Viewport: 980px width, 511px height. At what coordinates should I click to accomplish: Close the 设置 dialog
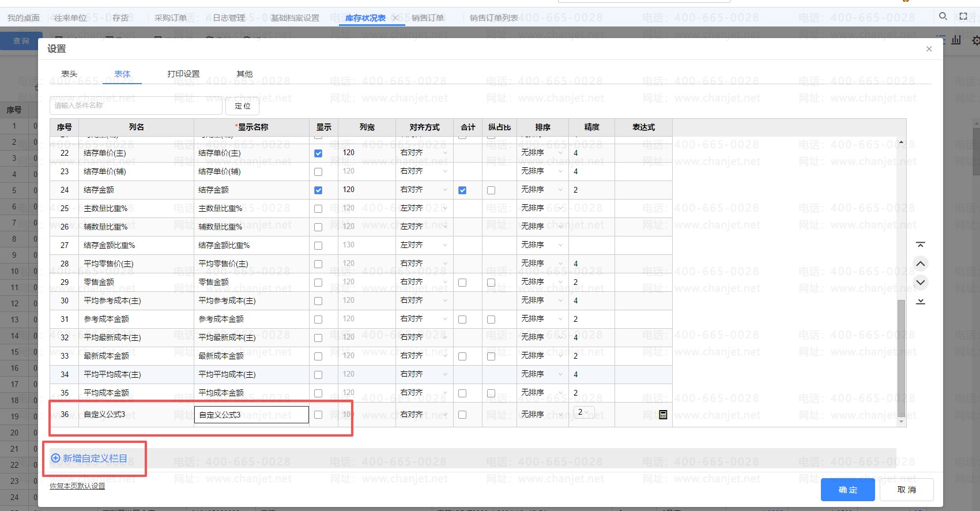pos(929,49)
